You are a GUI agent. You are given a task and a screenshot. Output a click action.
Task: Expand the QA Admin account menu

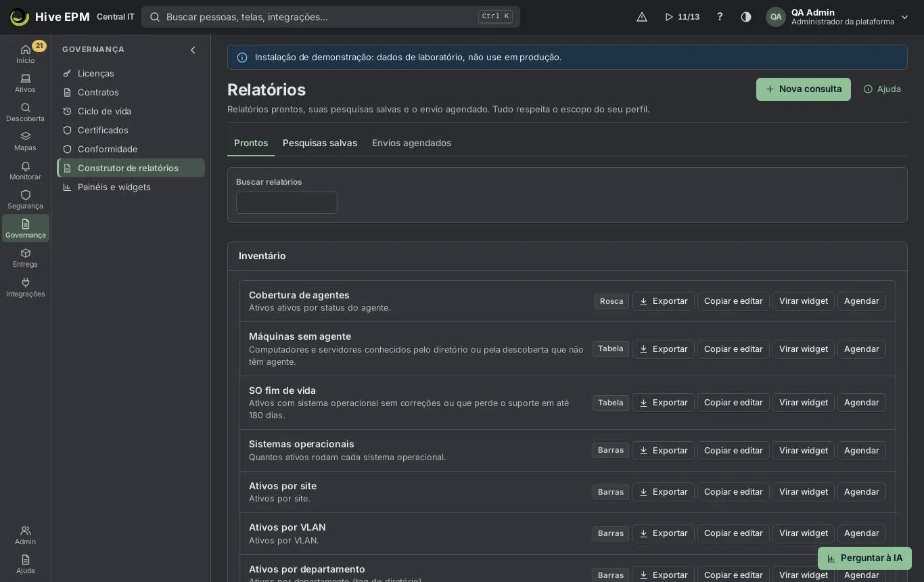tap(837, 17)
